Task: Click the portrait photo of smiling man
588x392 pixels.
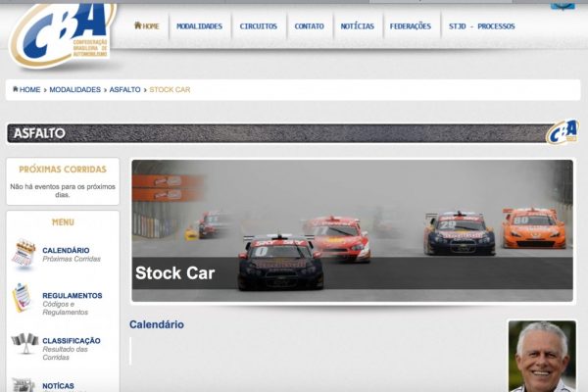Action: [542, 356]
